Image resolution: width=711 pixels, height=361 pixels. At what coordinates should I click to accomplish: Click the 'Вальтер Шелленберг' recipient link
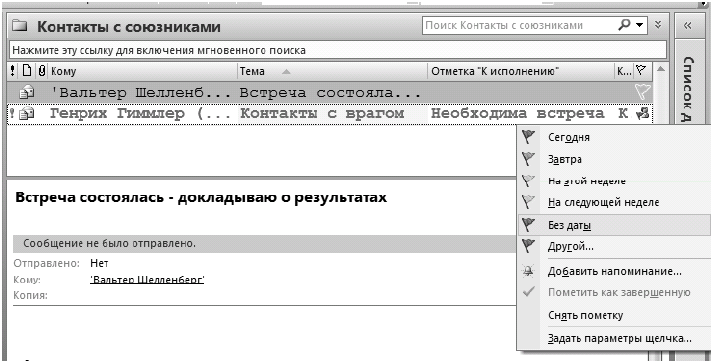[x=147, y=280]
